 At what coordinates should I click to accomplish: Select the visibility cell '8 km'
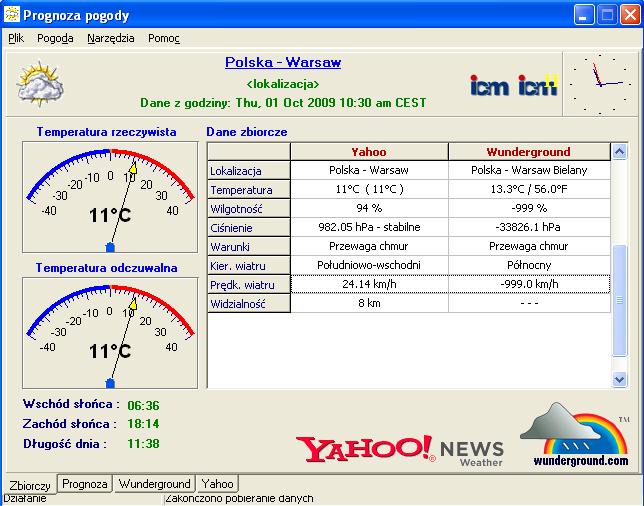point(369,303)
